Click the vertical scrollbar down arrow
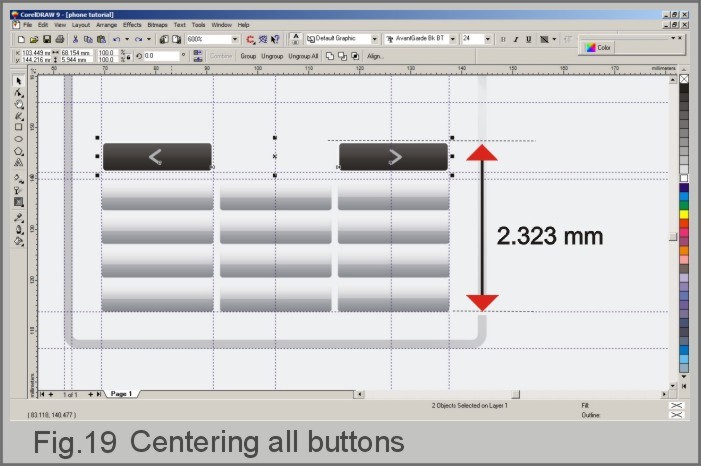This screenshot has height=466, width=701. tap(673, 386)
